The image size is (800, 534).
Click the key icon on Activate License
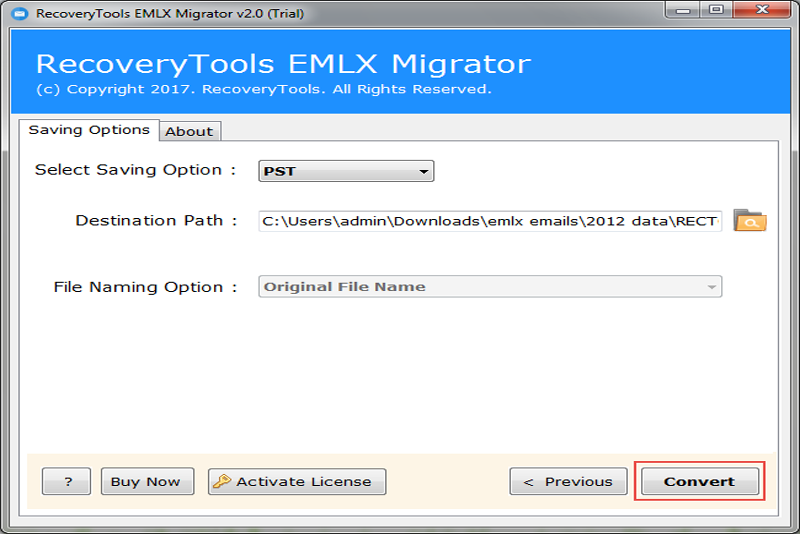pos(222,481)
